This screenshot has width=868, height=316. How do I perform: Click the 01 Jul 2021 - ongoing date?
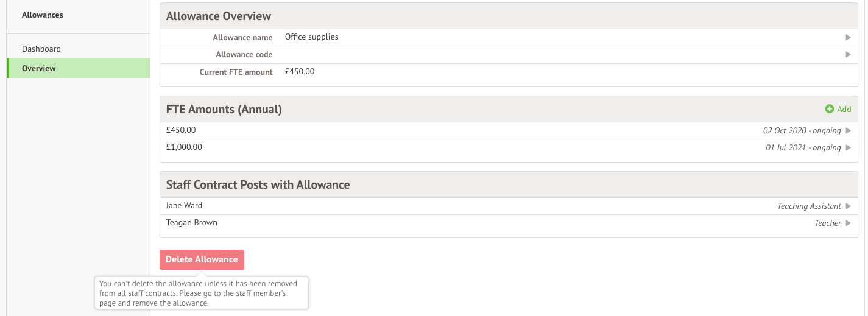coord(803,148)
